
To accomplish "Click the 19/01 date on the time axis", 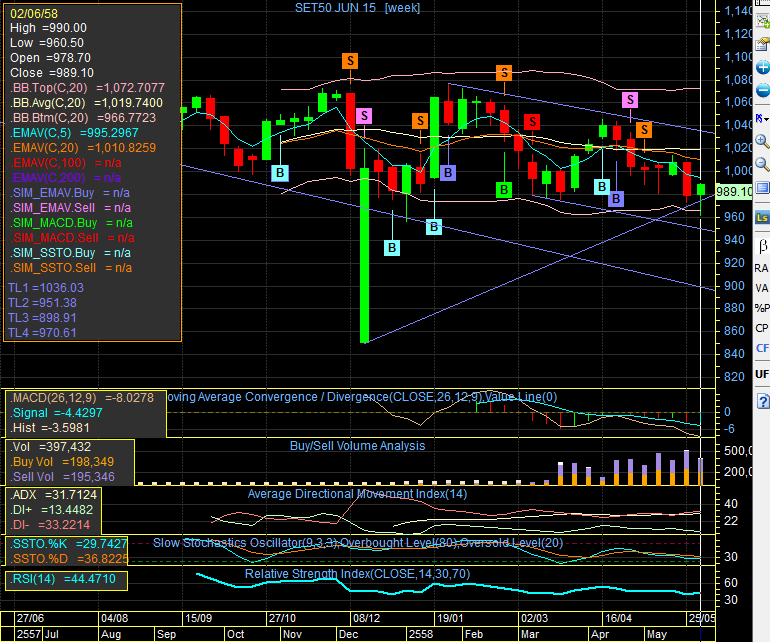I will pos(450,618).
